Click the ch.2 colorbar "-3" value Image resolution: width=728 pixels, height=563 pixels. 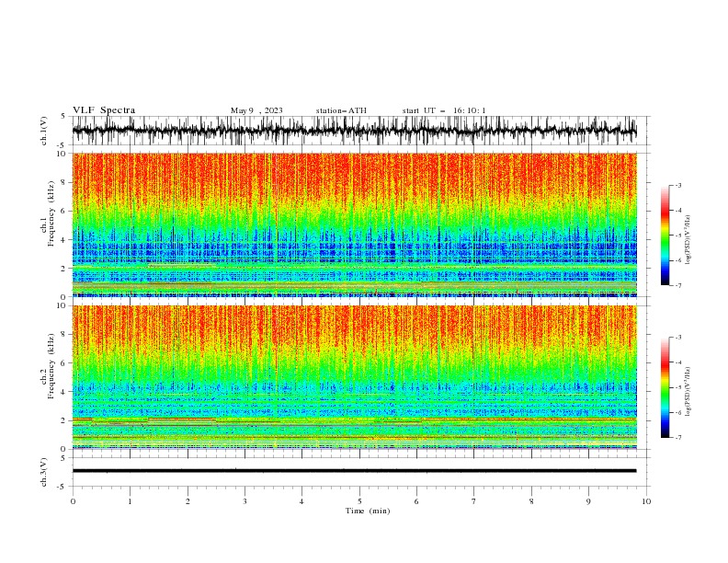pos(678,338)
